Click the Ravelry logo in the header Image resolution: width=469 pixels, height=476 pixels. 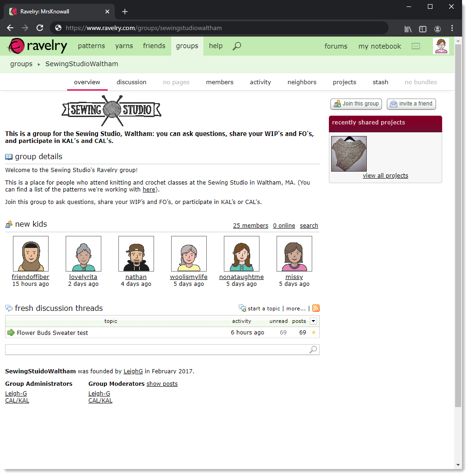pyautogui.click(x=37, y=46)
